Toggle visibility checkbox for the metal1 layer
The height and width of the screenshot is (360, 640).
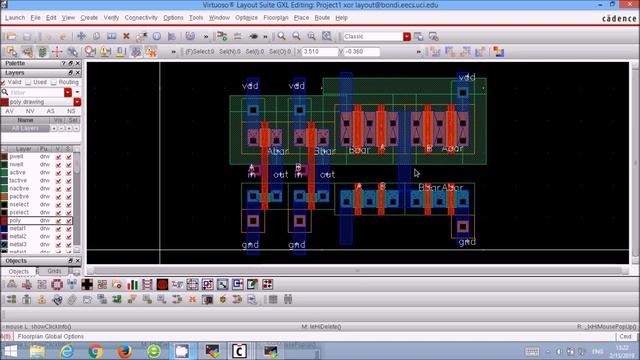click(58, 229)
